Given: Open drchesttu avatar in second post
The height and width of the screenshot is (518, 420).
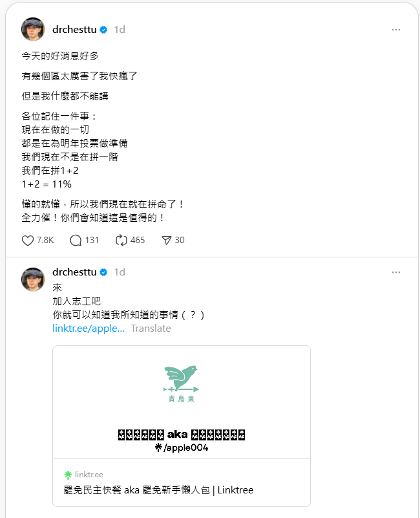Looking at the screenshot, I should (33, 279).
